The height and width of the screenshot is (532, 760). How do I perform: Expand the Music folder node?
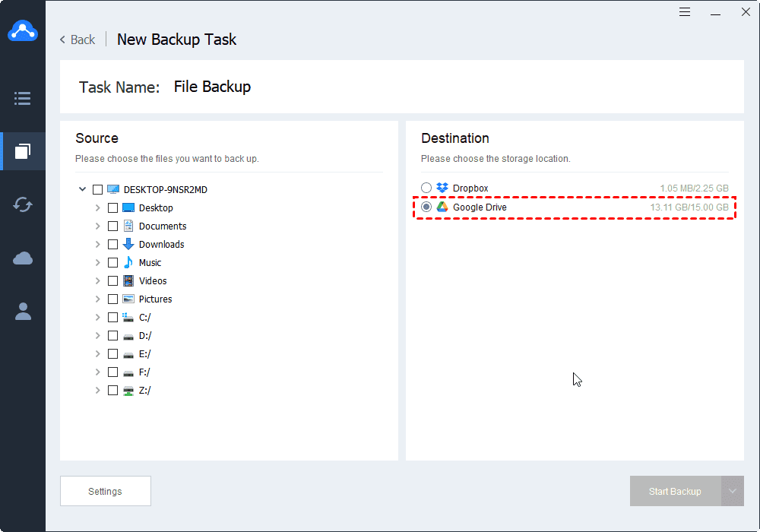click(x=97, y=263)
